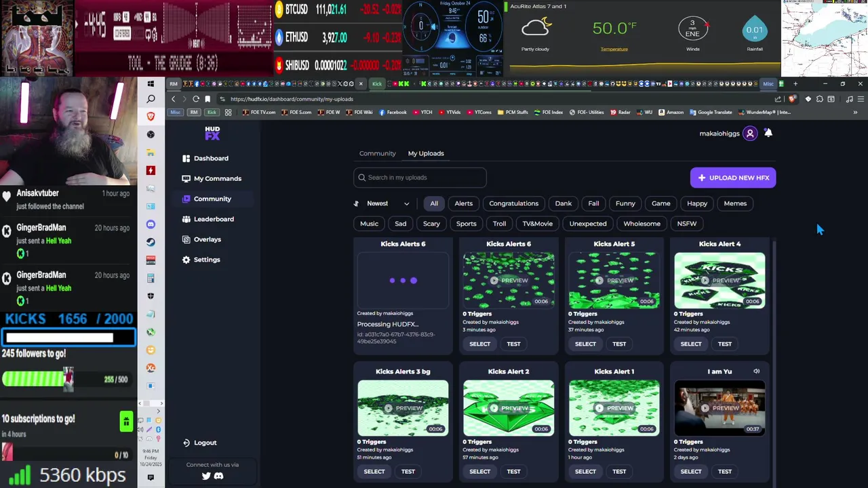Open the RM tab group

pyautogui.click(x=174, y=84)
